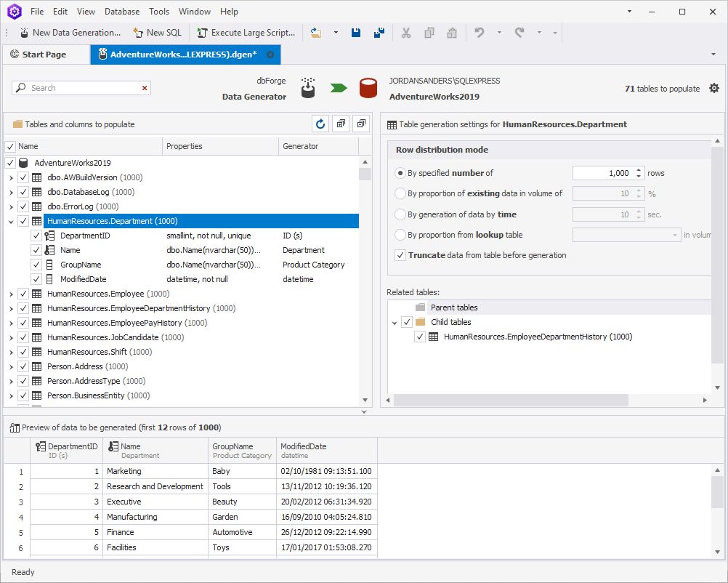
Task: Click the Name column index icon
Action: [49, 250]
